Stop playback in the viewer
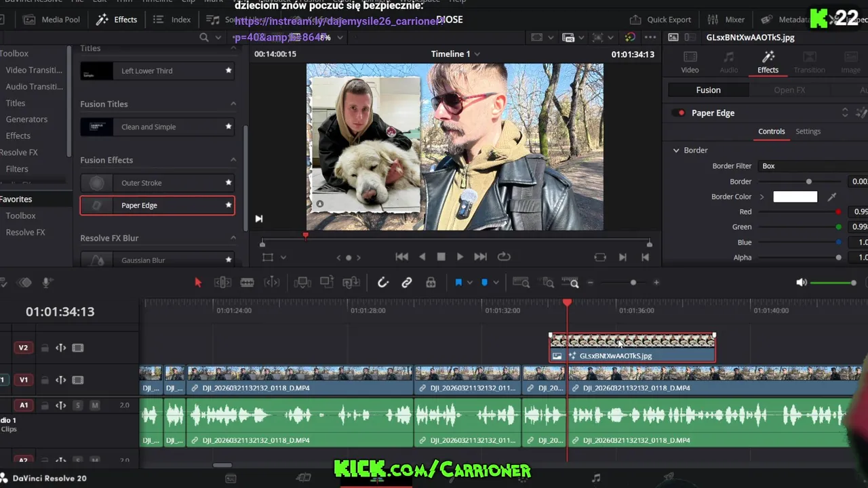 point(441,257)
